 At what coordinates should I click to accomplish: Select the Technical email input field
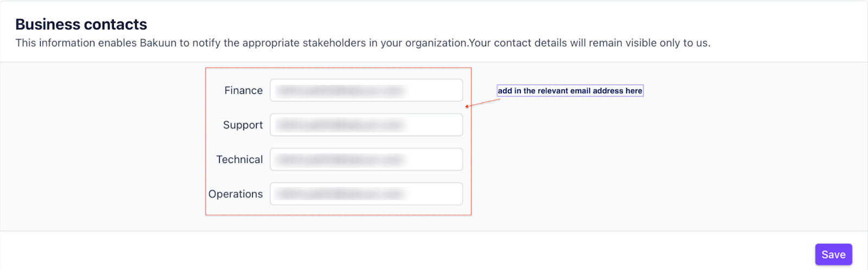[366, 159]
